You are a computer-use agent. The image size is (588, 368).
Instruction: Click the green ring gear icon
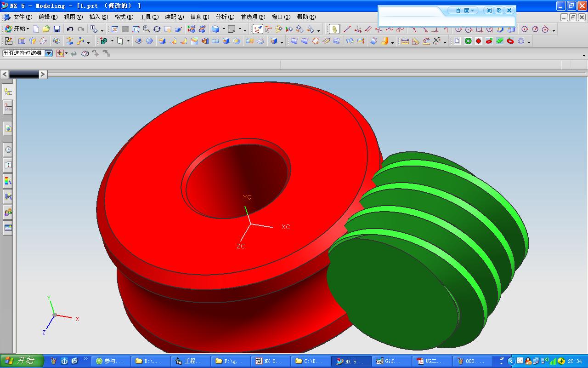468,41
